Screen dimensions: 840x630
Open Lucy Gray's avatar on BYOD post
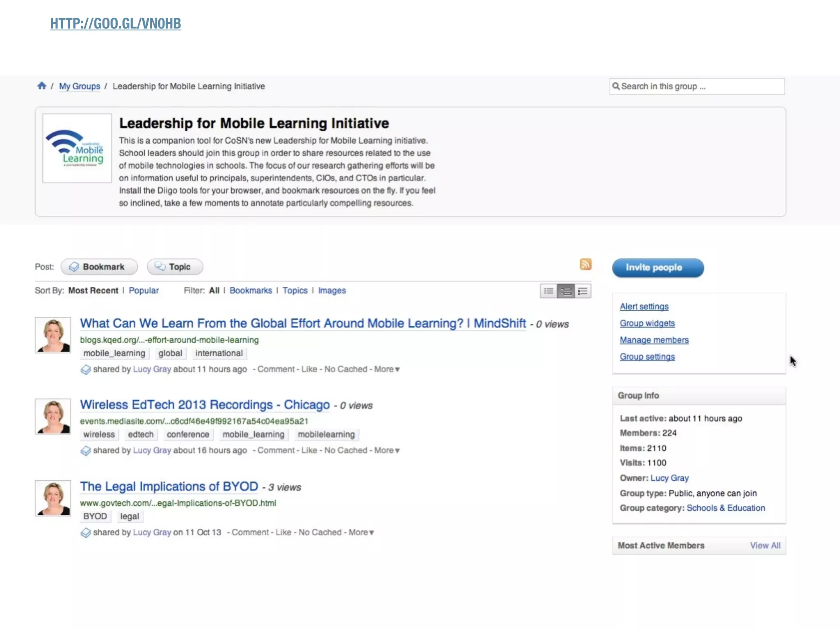coord(53,498)
